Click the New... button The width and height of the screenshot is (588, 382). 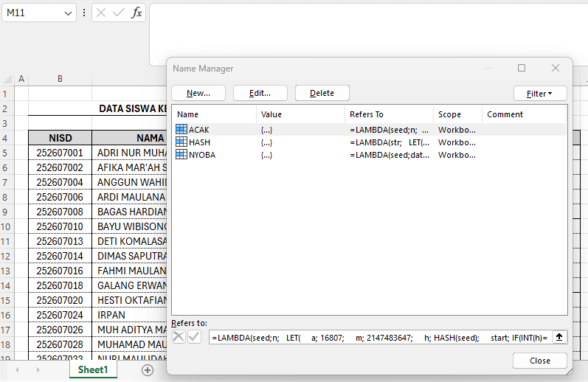[198, 93]
